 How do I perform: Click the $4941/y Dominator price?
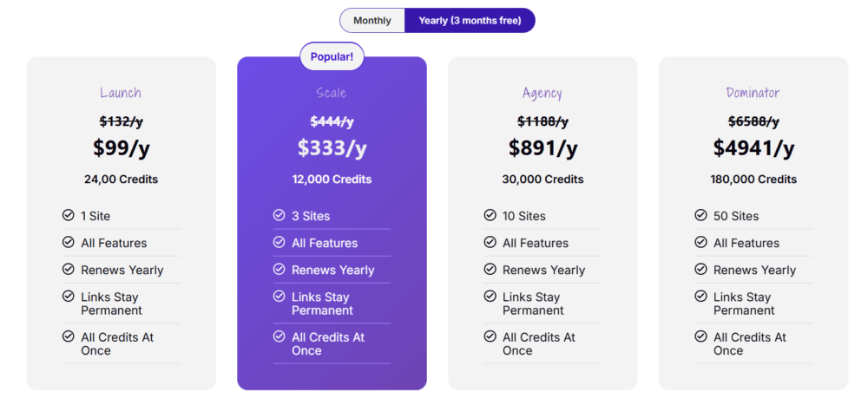[753, 148]
